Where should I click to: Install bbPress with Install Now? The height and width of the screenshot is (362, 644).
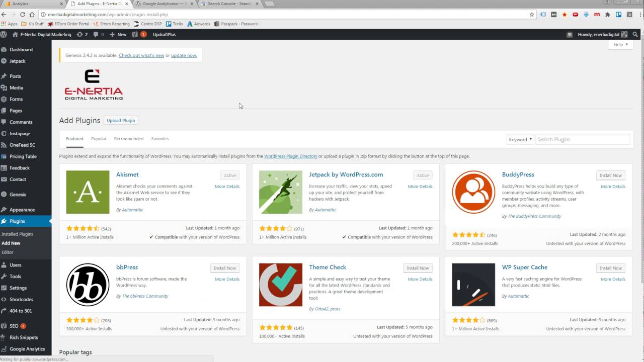click(x=225, y=268)
